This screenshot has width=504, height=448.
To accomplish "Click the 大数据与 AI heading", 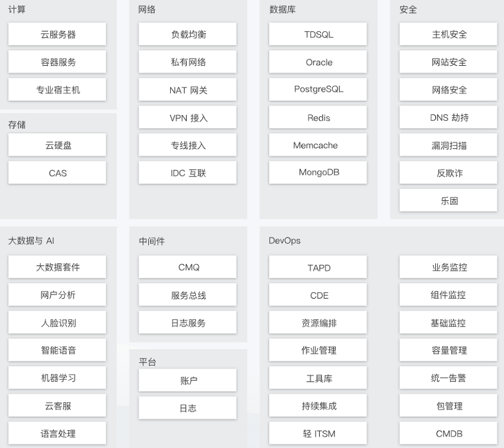I will [31, 241].
